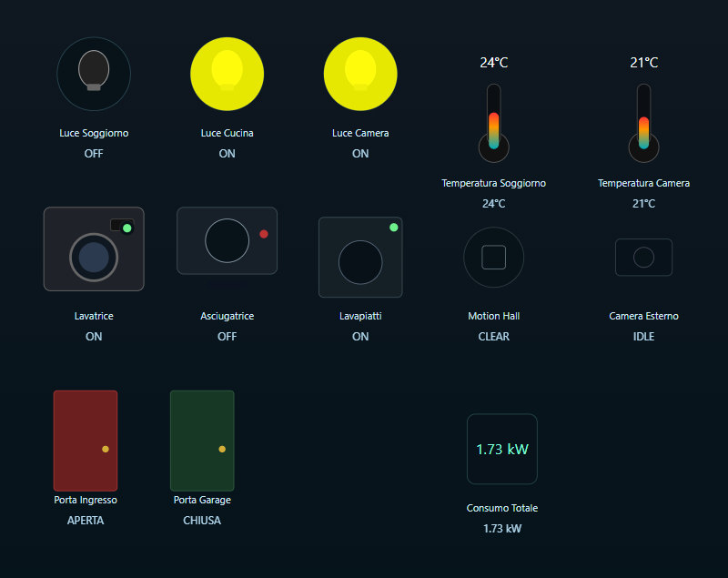Click the Lavatrice washing machine icon
This screenshot has height=578, width=728.
pos(94,248)
